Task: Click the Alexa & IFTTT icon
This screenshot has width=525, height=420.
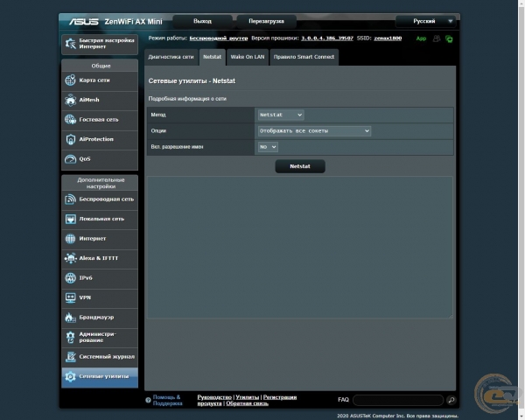Action: click(70, 258)
